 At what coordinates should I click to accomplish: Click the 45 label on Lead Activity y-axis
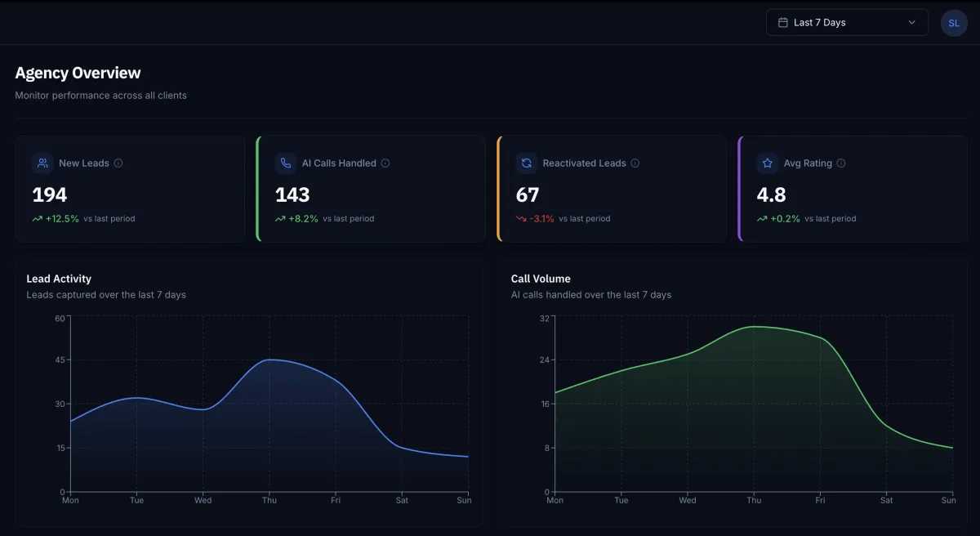coord(60,360)
